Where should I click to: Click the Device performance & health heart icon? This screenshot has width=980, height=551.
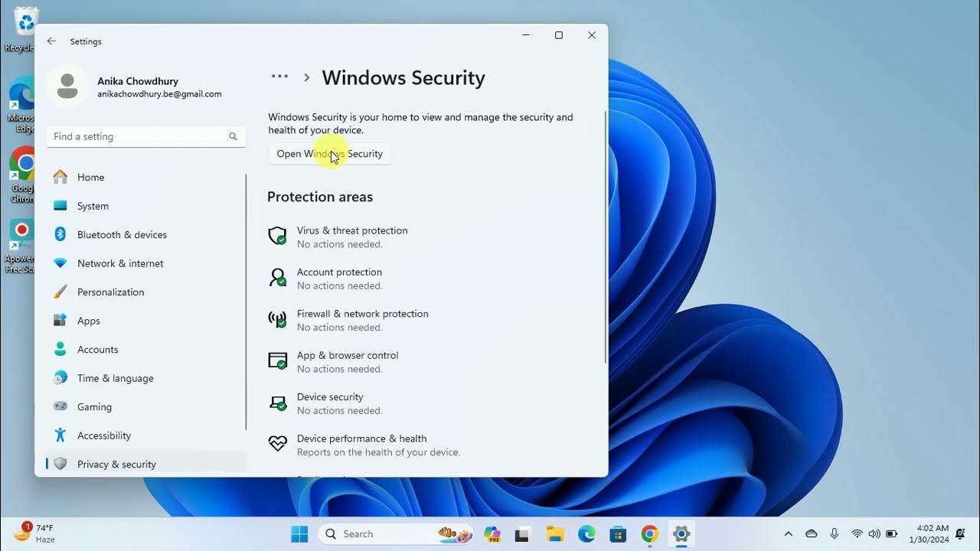tap(277, 443)
